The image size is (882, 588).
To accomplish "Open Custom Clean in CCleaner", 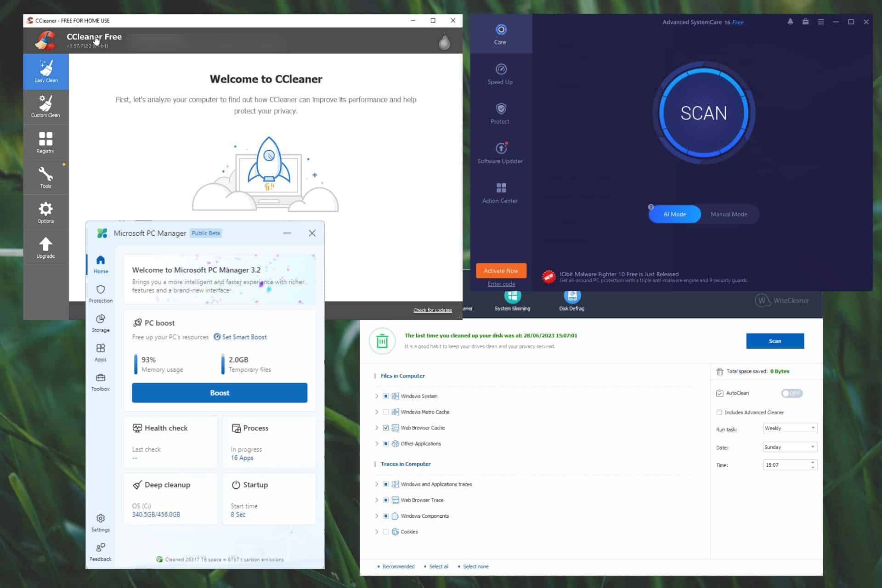I will [46, 107].
